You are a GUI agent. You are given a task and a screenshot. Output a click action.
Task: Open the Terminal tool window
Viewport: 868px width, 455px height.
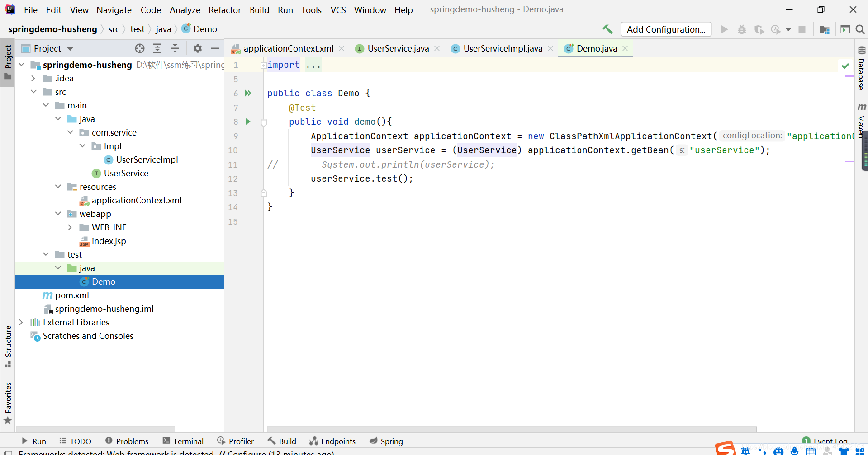[x=183, y=441]
